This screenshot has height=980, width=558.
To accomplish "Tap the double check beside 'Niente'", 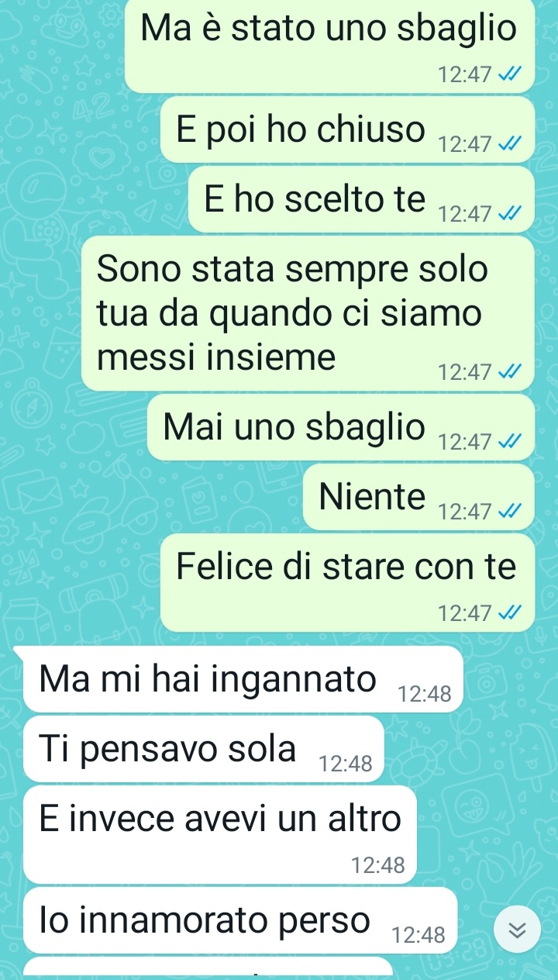I will (x=510, y=512).
